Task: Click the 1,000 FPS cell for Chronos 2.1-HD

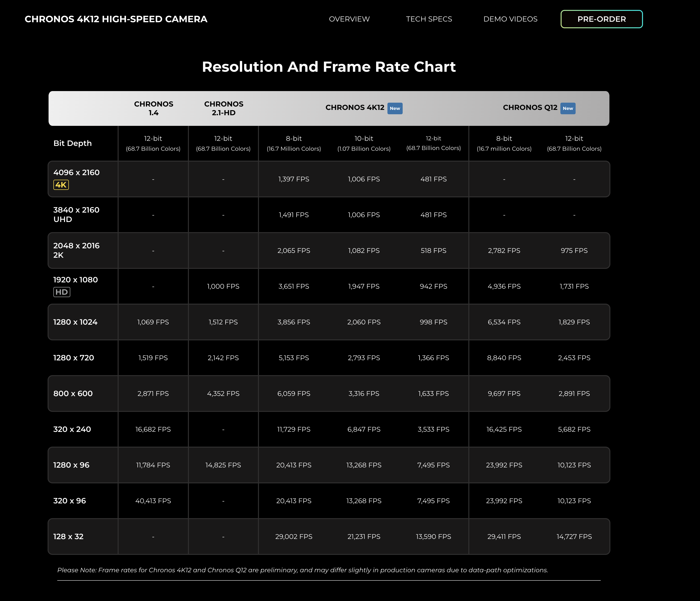Action: point(223,286)
